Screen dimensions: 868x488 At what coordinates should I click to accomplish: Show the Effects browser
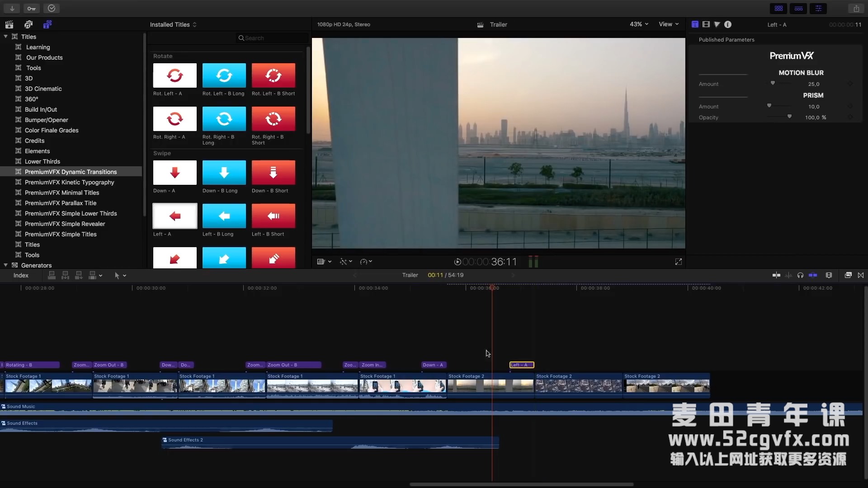point(848,275)
